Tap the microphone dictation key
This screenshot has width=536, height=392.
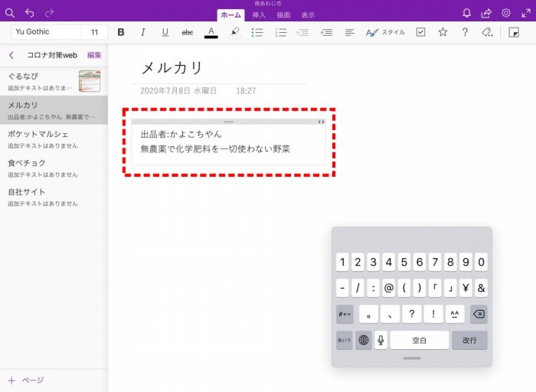click(x=381, y=340)
